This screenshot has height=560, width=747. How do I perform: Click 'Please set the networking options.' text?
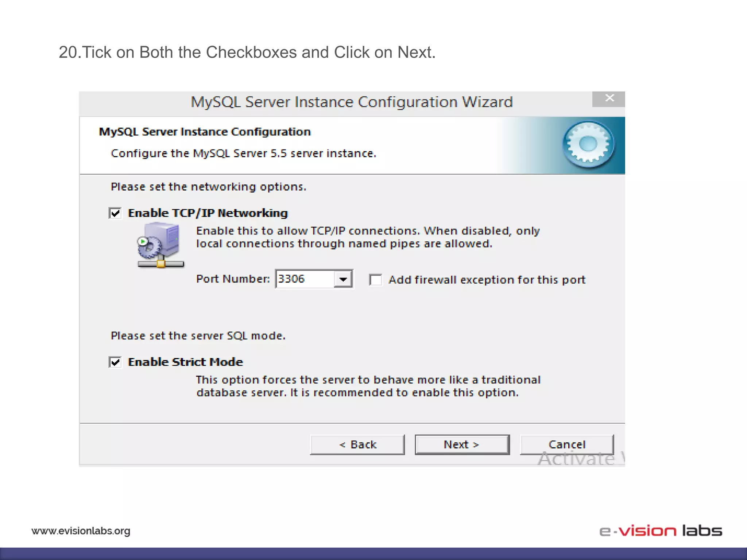click(x=209, y=187)
